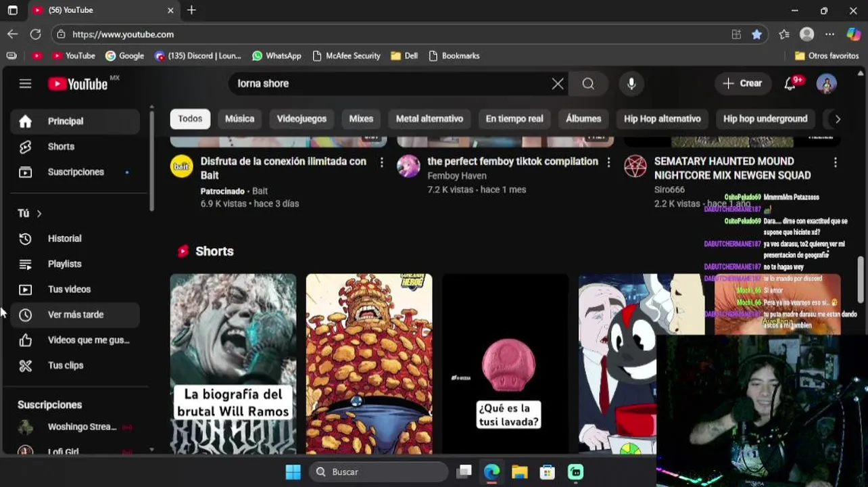
Task: Go back with browser back arrow
Action: [x=13, y=34]
